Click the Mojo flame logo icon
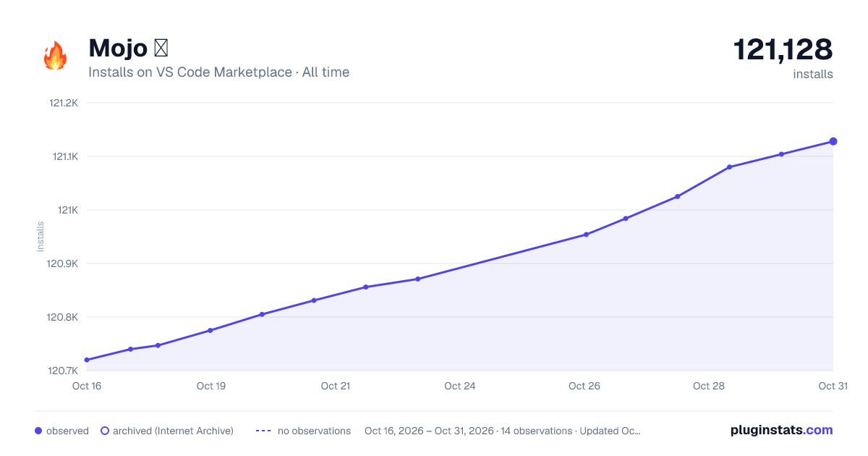The image size is (868, 456). pos(55,56)
